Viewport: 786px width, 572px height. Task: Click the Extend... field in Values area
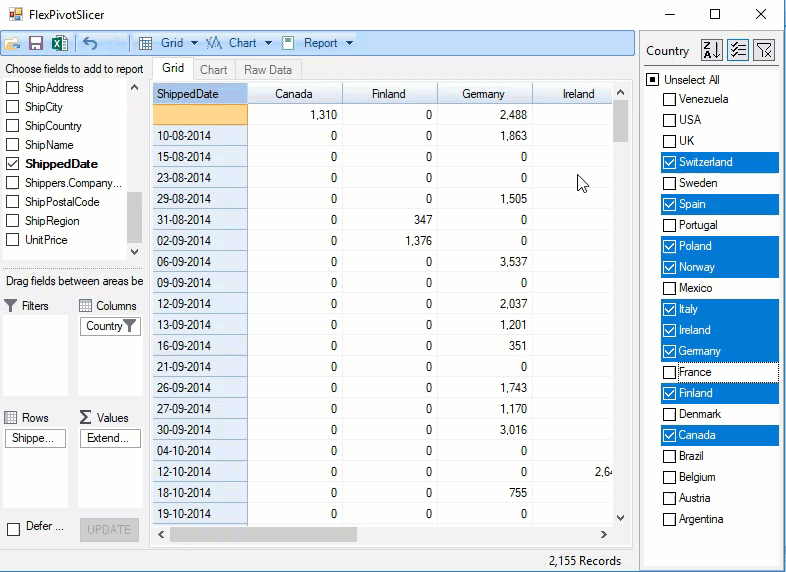coord(109,438)
